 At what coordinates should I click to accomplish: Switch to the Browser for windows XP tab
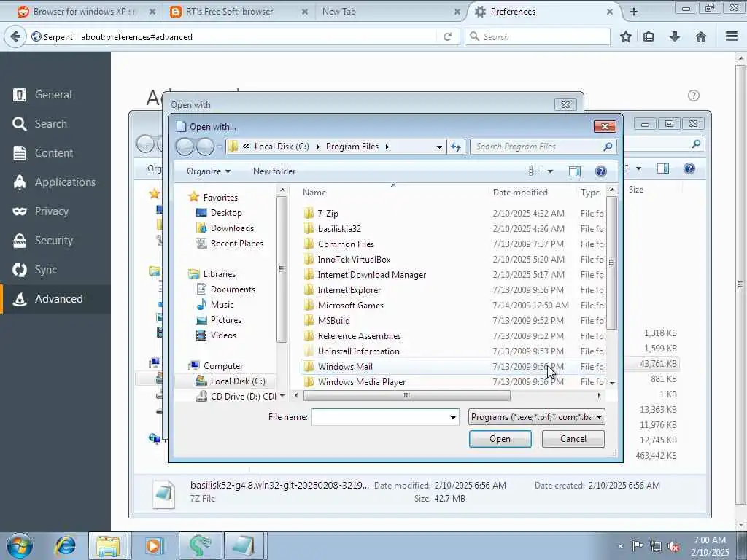click(x=85, y=12)
